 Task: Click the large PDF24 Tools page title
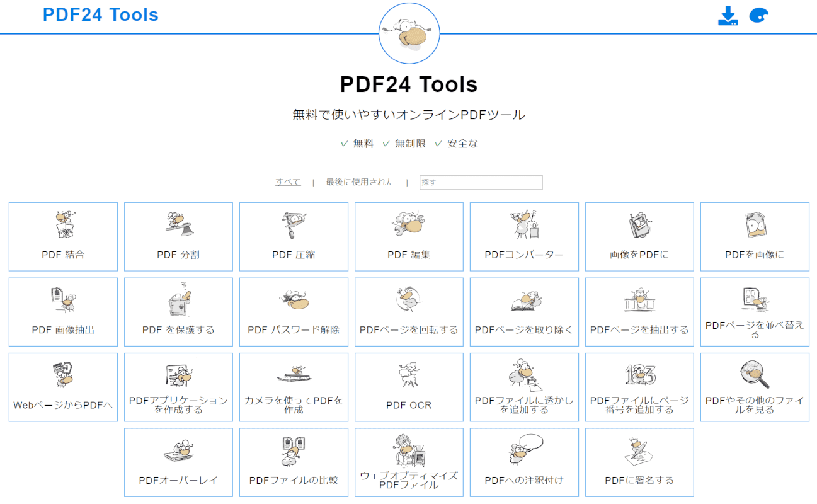[x=409, y=84]
